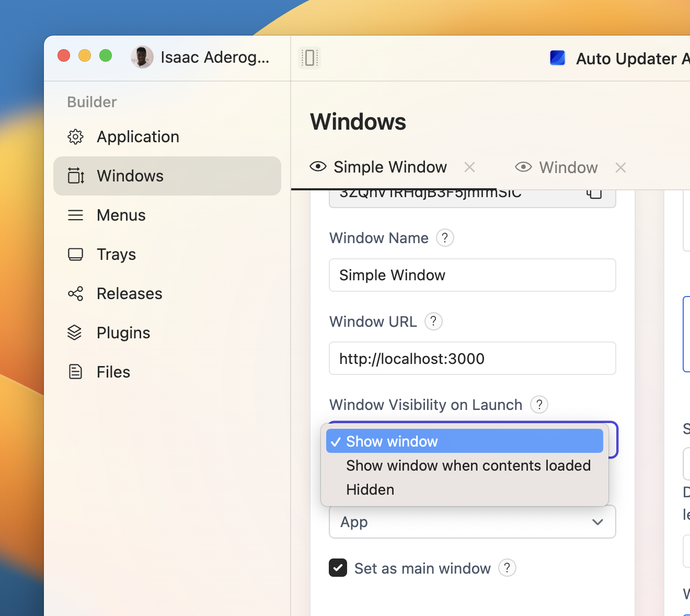Toggle visibility for the Simple Window tab
Viewport: 690px width, 616px height.
pyautogui.click(x=317, y=167)
